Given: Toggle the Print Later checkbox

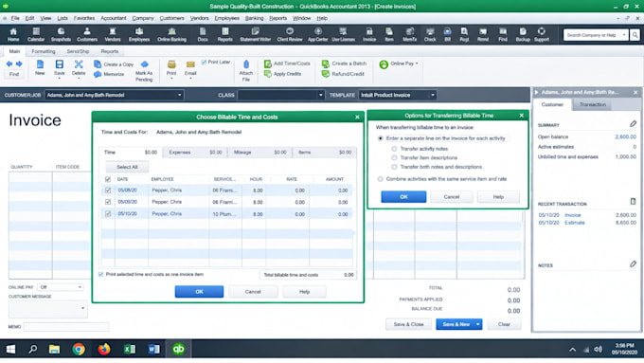Looking at the screenshot, I should 204,62.
